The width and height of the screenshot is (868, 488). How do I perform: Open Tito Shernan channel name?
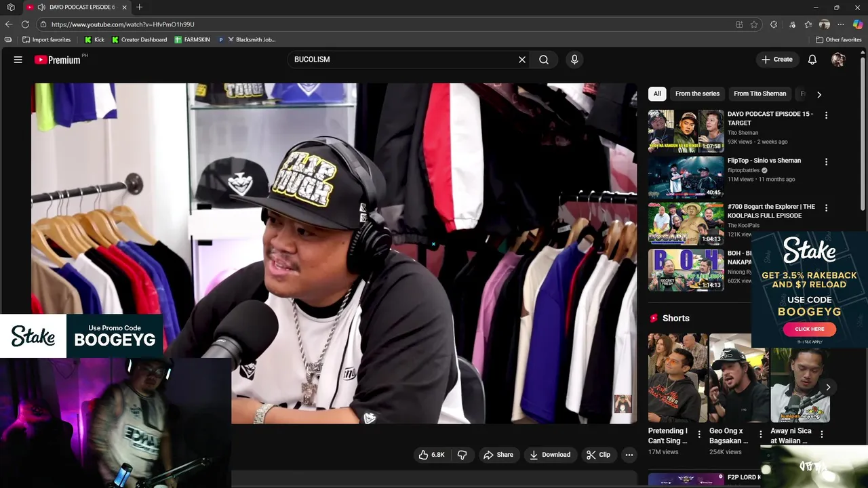click(x=743, y=133)
